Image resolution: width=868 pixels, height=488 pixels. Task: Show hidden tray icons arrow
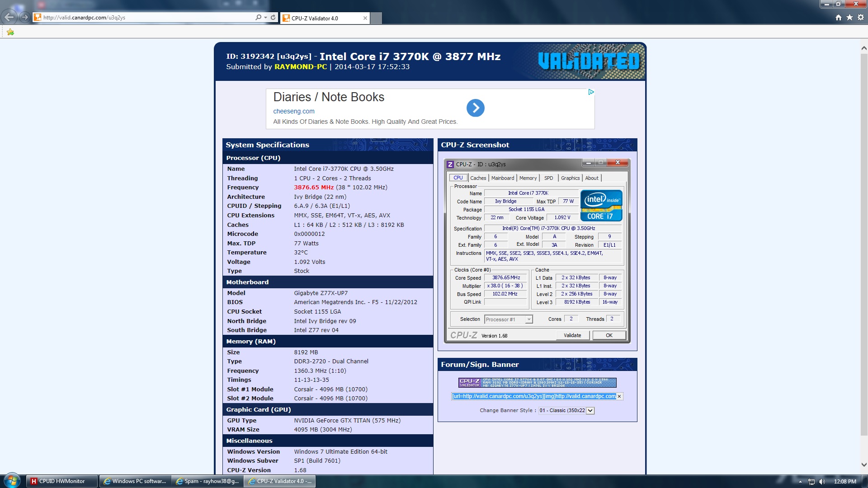click(x=800, y=482)
